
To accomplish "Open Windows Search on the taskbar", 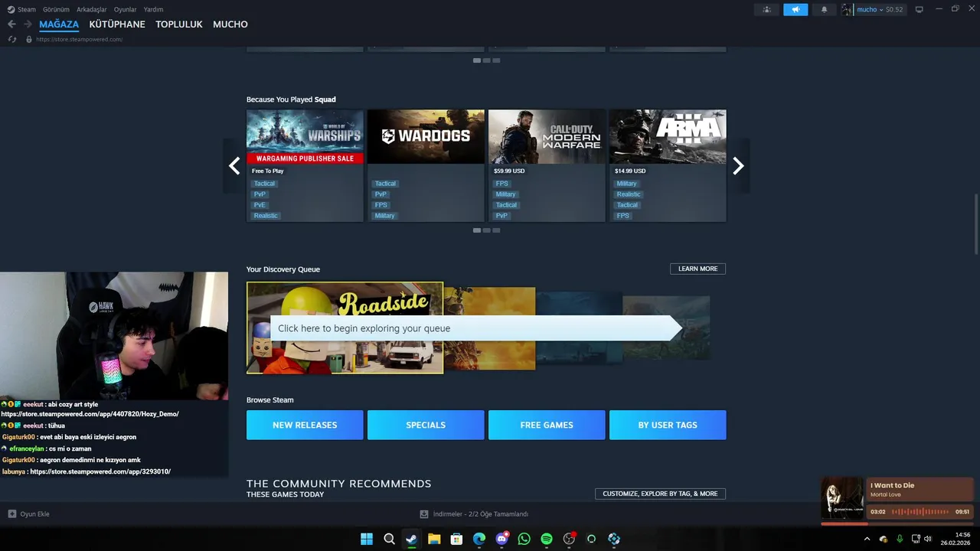I will pos(389,539).
